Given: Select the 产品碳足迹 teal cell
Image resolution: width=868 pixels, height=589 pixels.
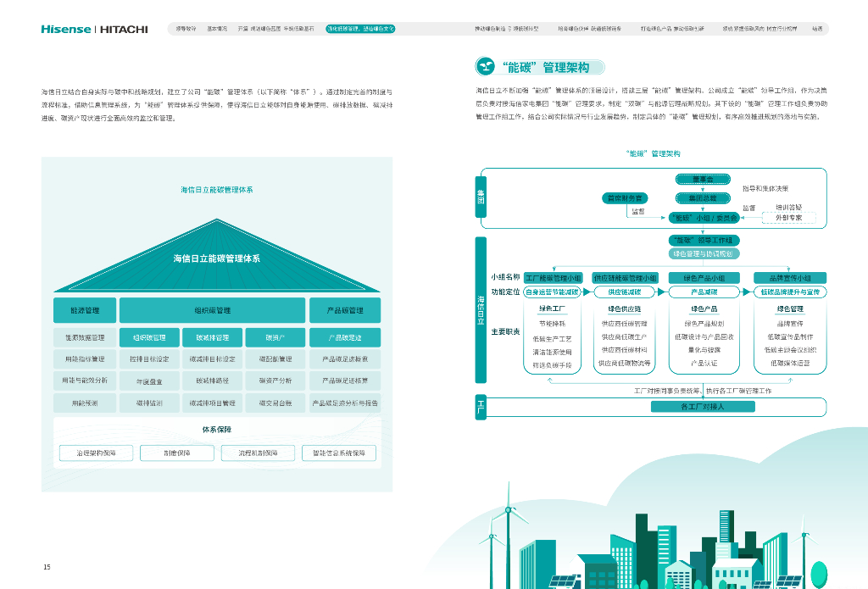Looking at the screenshot, I should tap(345, 337).
